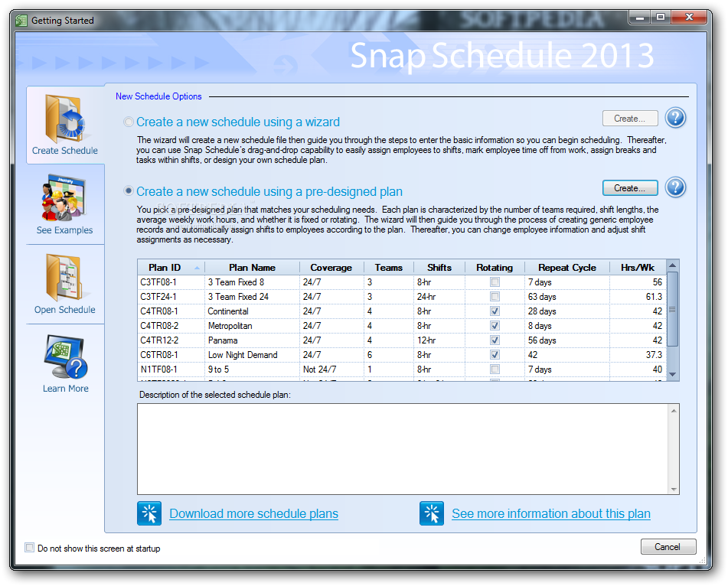Select plan row N1TF08-1

402,370
